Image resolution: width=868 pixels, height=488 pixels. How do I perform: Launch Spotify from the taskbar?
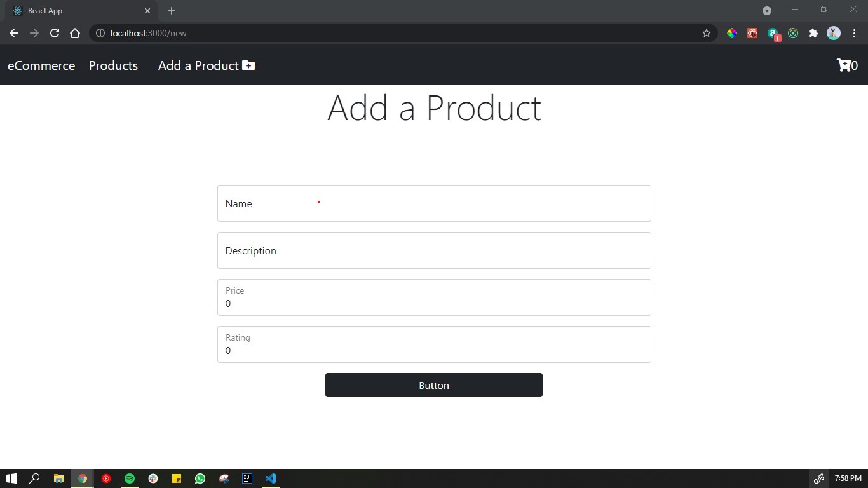click(x=130, y=478)
